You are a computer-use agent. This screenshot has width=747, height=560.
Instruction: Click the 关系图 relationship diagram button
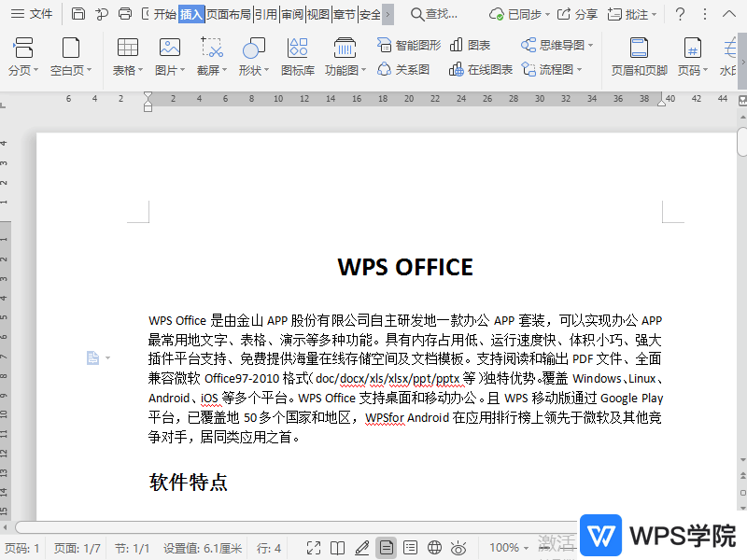point(403,69)
